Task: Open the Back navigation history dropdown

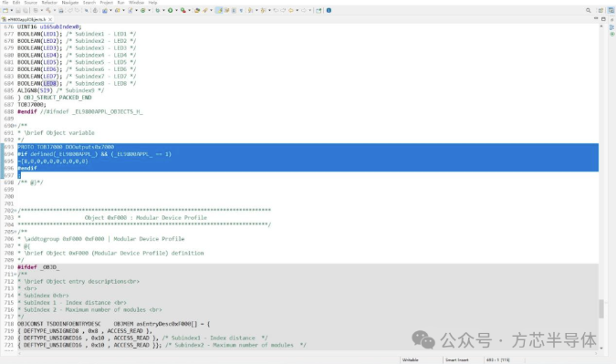Action: pos(297,10)
